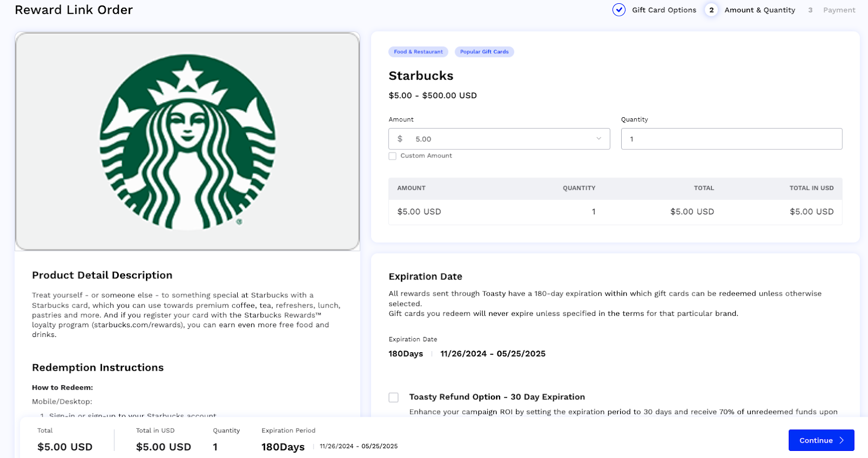Screen dimensions: 868x458
Task: Select the Amount & Quantity step
Action: point(759,10)
